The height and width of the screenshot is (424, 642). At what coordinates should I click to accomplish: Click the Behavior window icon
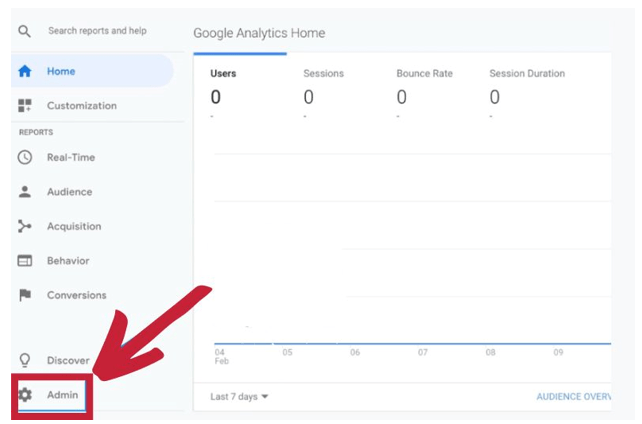25,261
